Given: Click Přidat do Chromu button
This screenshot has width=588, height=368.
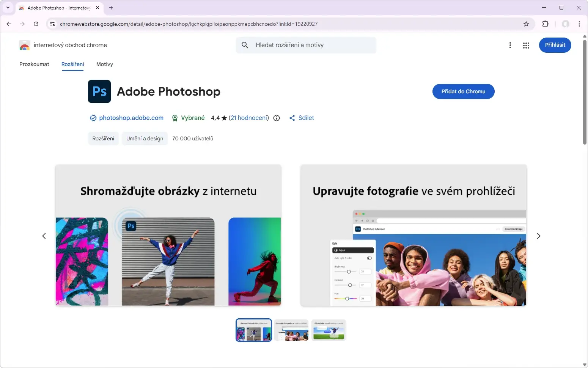Looking at the screenshot, I should click(x=463, y=91).
